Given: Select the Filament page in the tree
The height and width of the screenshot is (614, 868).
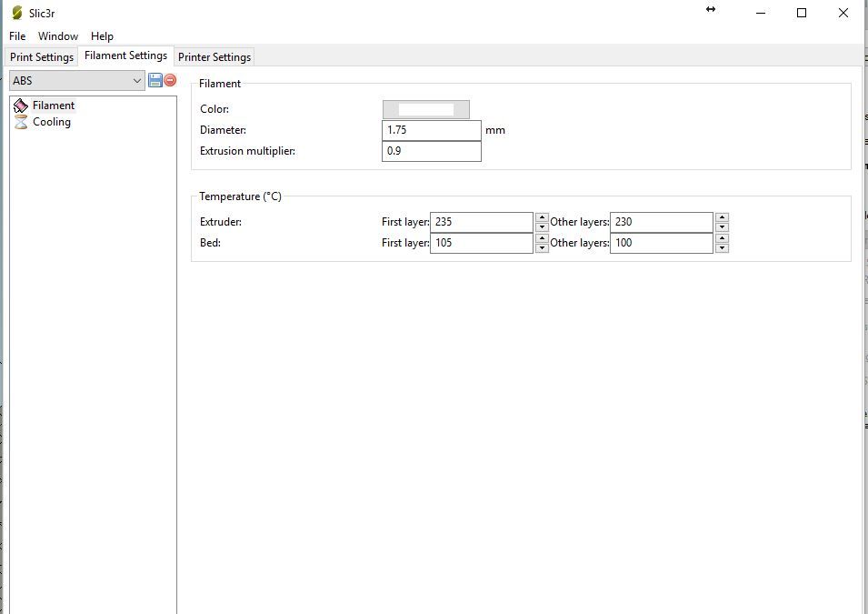Looking at the screenshot, I should tap(53, 106).
